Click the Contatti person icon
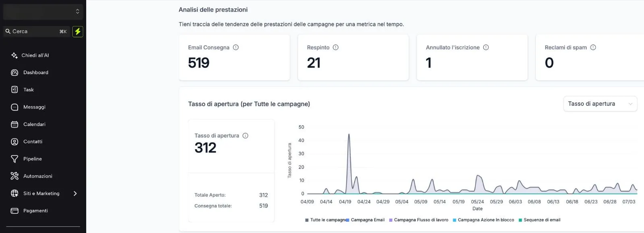The width and height of the screenshot is (644, 233). [x=14, y=142]
